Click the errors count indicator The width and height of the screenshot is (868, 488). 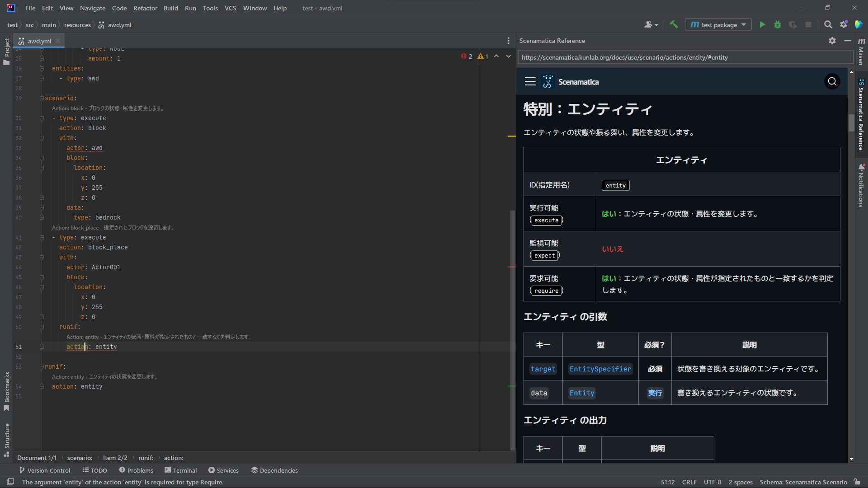click(x=467, y=56)
